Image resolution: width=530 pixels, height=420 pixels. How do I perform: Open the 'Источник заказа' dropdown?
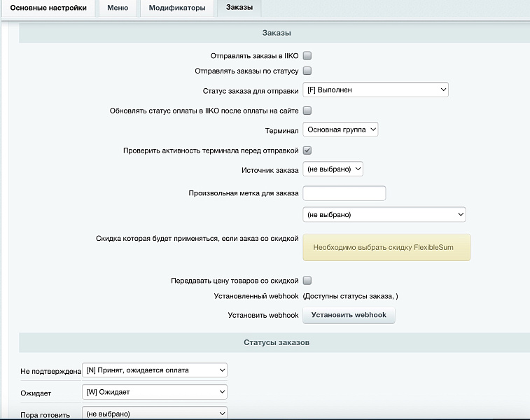click(333, 169)
